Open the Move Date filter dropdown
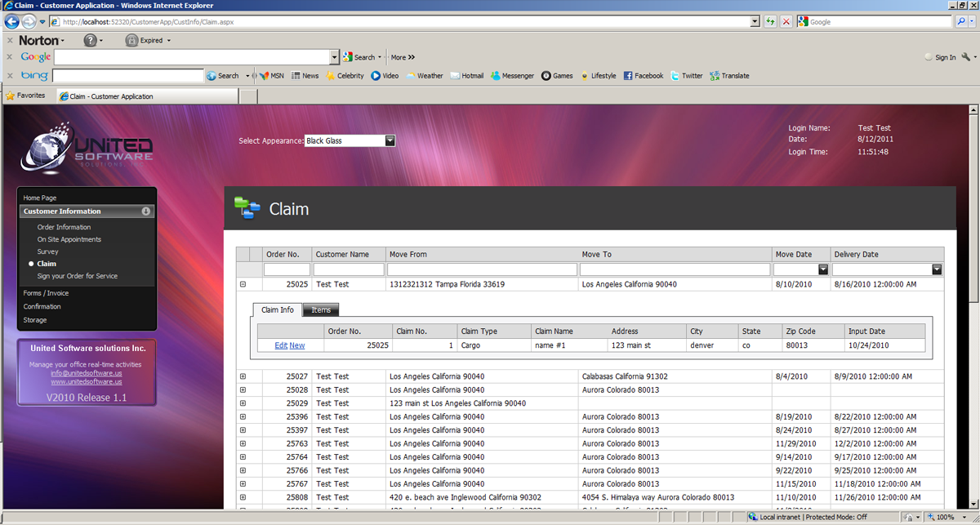 (x=823, y=269)
